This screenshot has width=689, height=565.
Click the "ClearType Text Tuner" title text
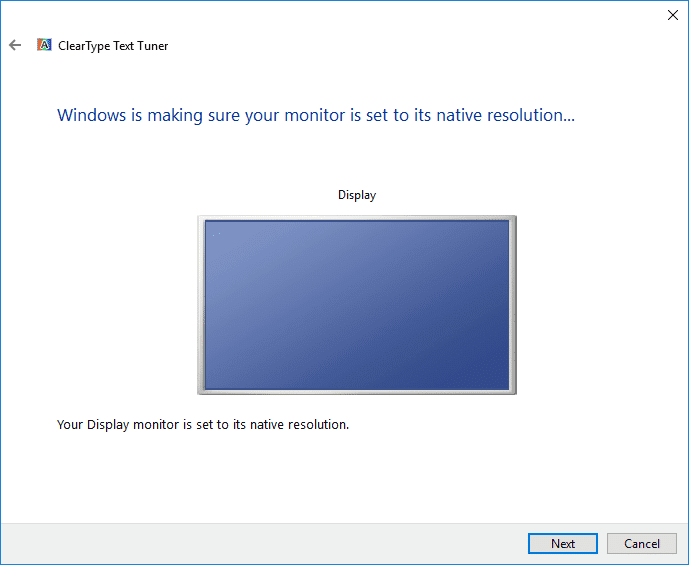pos(113,46)
